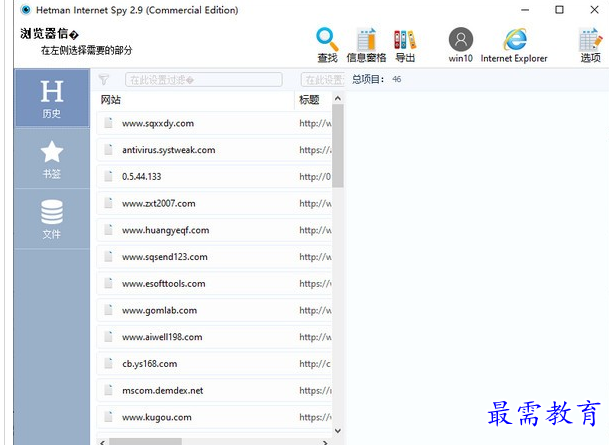Click the horizontal scrollbar right arrow
Screen dimensions: 609x445
pos(325,442)
